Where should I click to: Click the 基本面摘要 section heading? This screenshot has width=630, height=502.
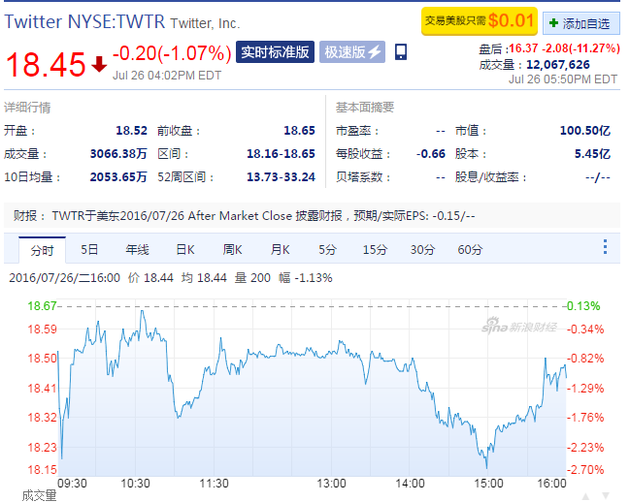(x=365, y=107)
